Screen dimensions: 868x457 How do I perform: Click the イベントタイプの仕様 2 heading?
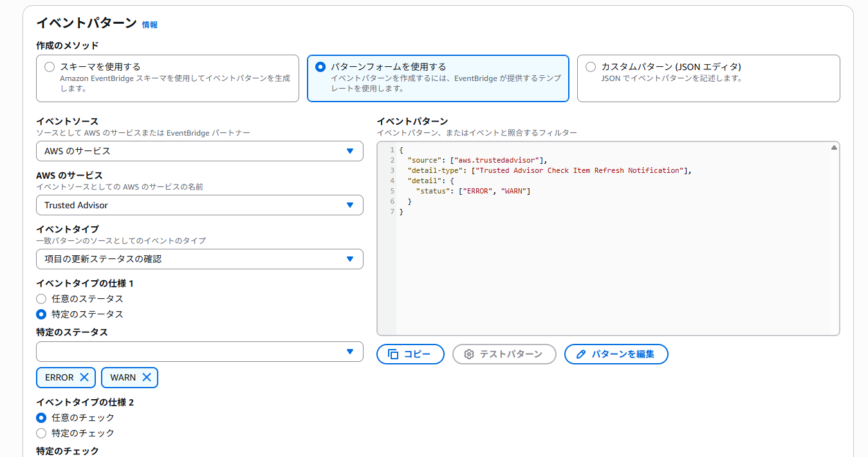pos(85,402)
